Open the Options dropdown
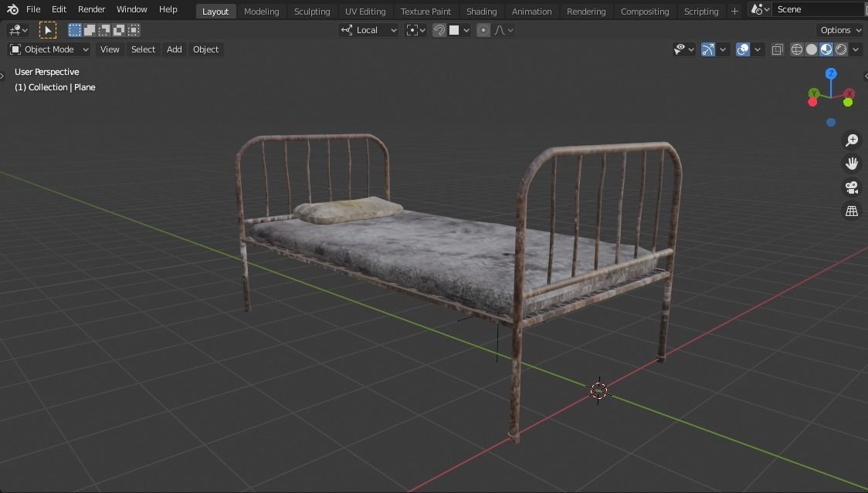Viewport: 868px width, 493px height. [840, 30]
